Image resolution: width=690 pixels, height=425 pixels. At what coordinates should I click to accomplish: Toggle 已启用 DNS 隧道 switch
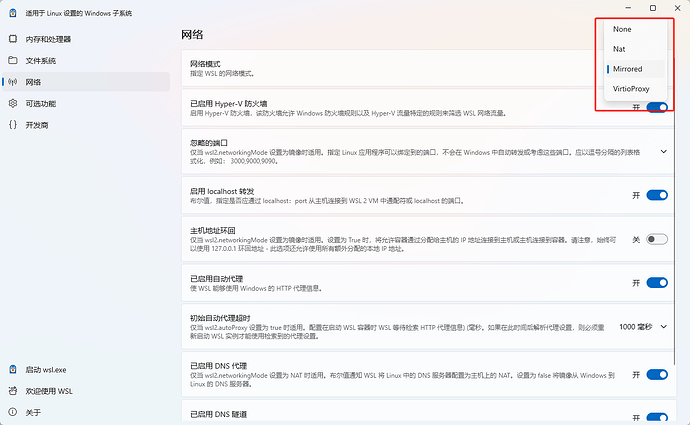[657, 418]
